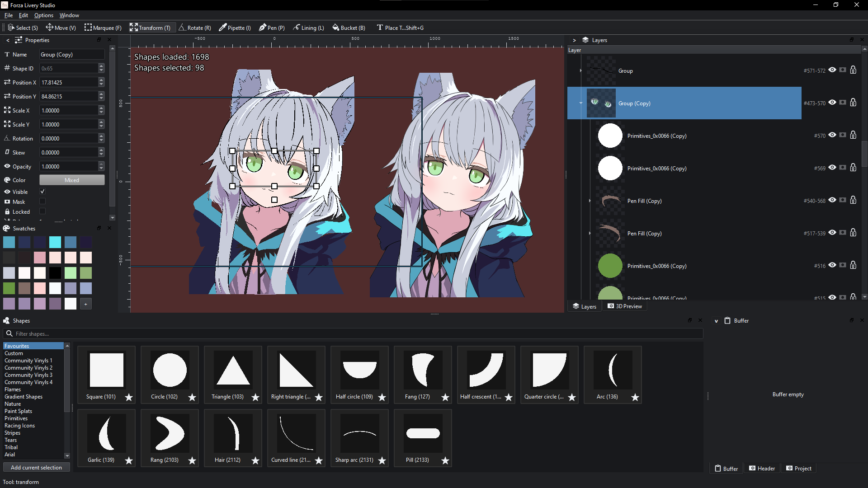Screen dimensions: 868x488
Task: Toggle mask icon on Group (Copy) layer
Action: coord(843,103)
